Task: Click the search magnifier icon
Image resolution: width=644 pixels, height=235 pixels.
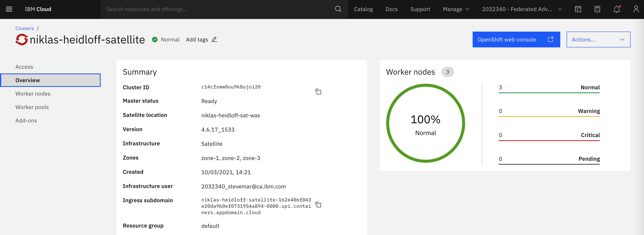Action: click(338, 9)
